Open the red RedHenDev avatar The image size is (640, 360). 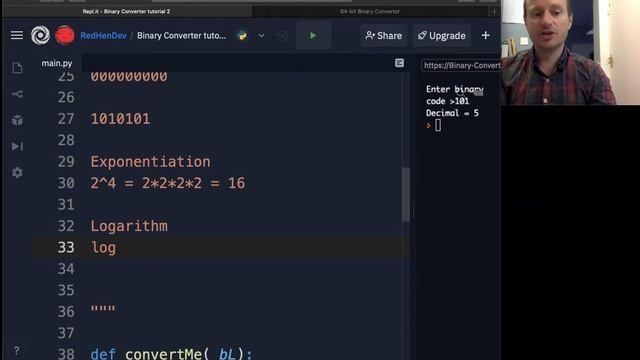pyautogui.click(x=65, y=36)
